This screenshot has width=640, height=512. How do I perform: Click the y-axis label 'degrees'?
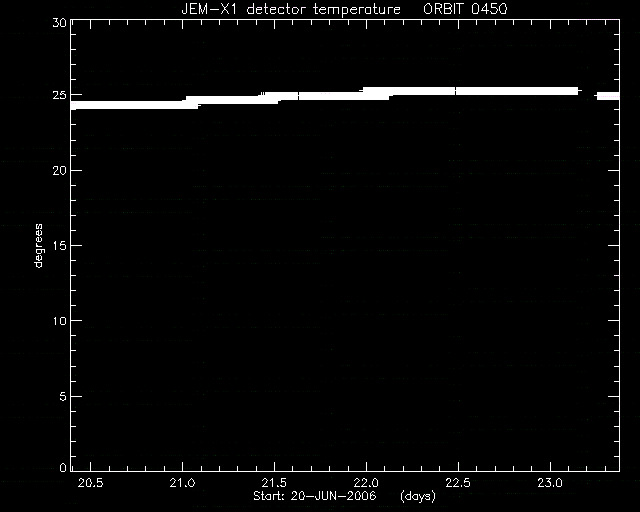(38, 246)
